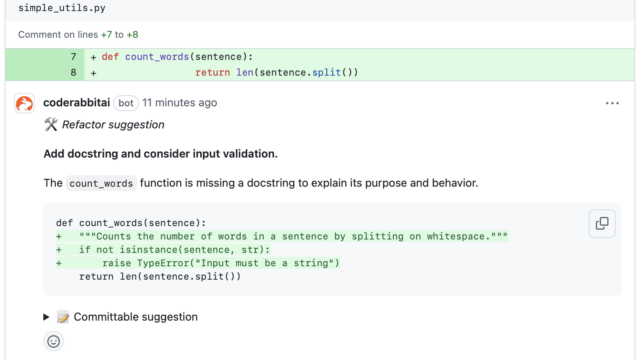
Task: Click the Refactor suggestion heading
Action: click(x=113, y=124)
